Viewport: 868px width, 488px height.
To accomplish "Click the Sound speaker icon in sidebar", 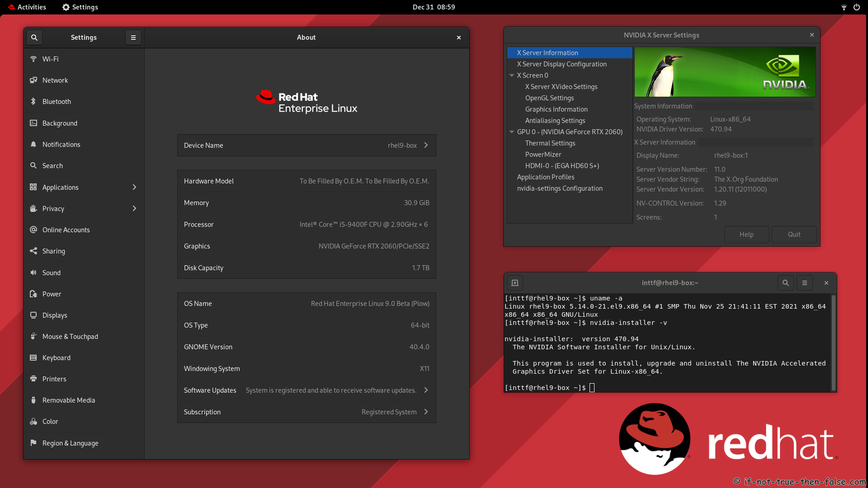I will pyautogui.click(x=33, y=272).
